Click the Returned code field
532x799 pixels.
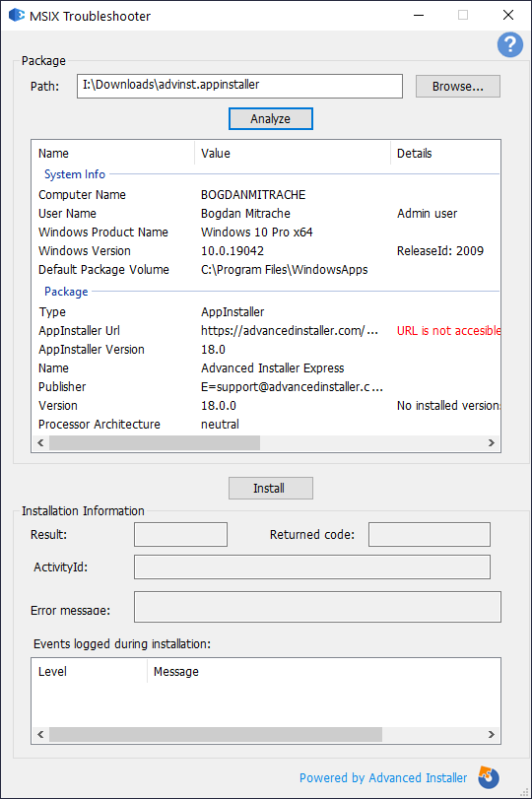point(430,534)
